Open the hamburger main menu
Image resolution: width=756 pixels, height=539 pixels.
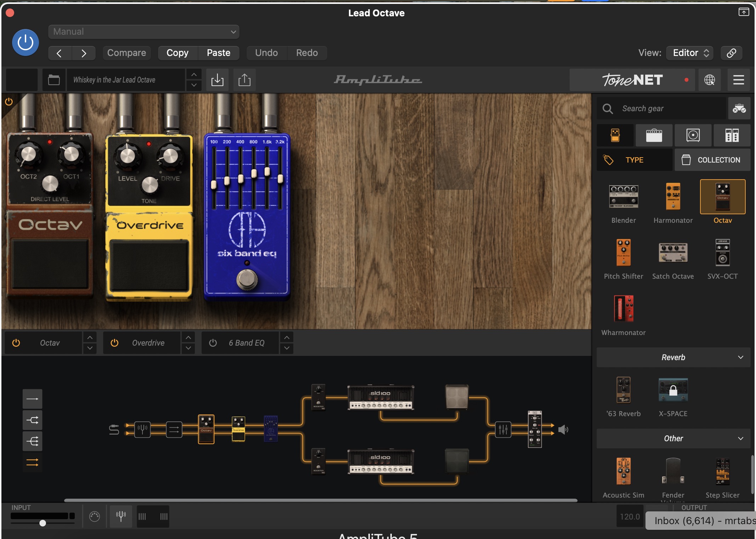[x=738, y=80]
